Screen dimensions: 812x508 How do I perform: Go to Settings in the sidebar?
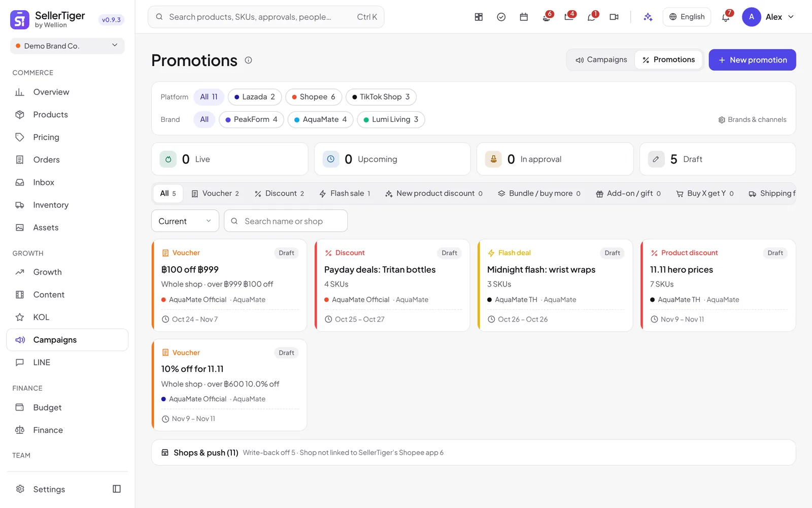[x=49, y=489]
